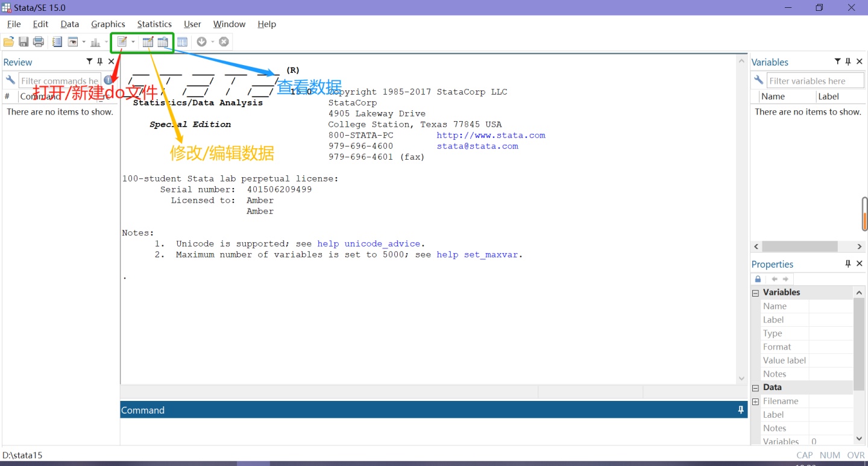Viewport: 868px width, 466px height.
Task: Close the Properties panel
Action: (x=859, y=263)
